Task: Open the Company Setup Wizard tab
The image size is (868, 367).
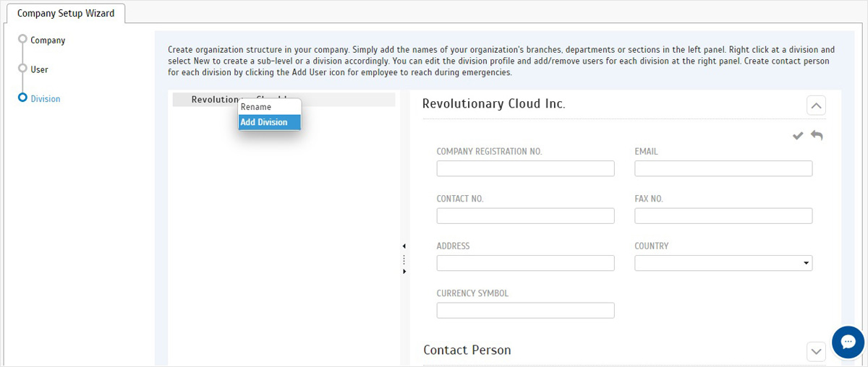Action: (x=66, y=13)
